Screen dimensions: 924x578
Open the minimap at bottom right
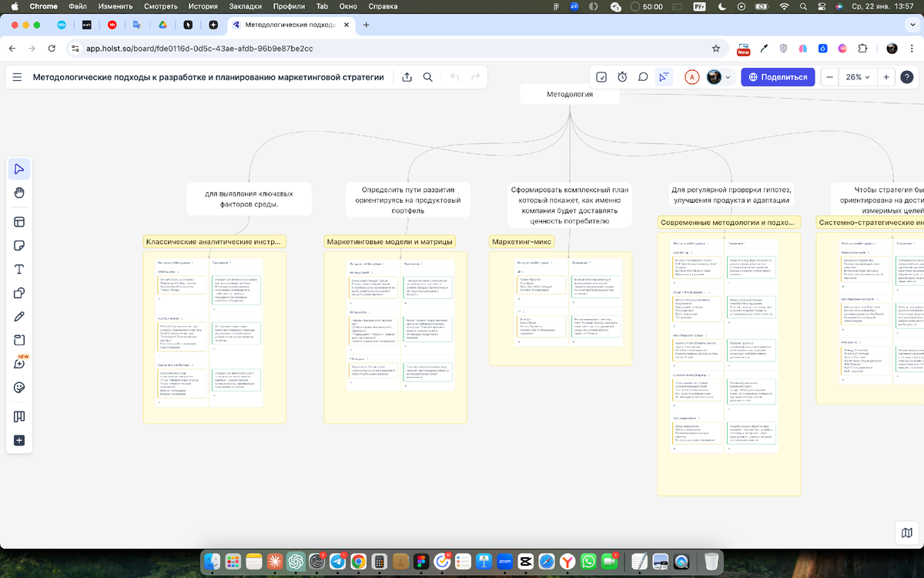907,533
